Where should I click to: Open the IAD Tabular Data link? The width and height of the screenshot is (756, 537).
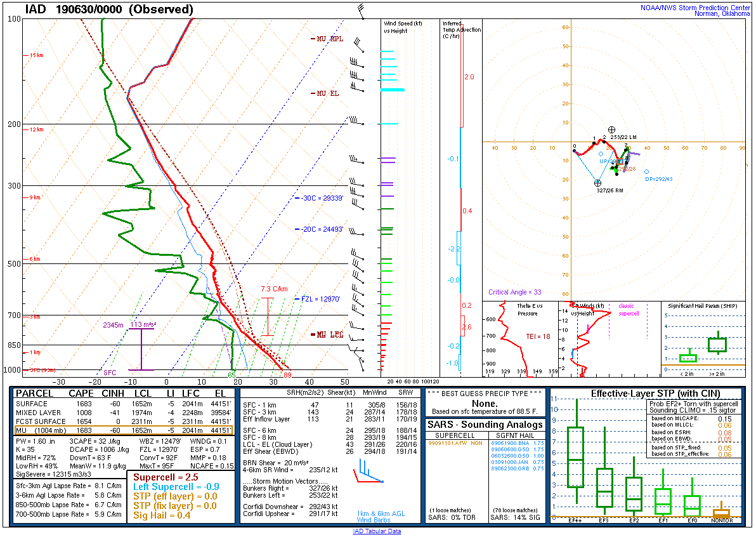pyautogui.click(x=377, y=531)
